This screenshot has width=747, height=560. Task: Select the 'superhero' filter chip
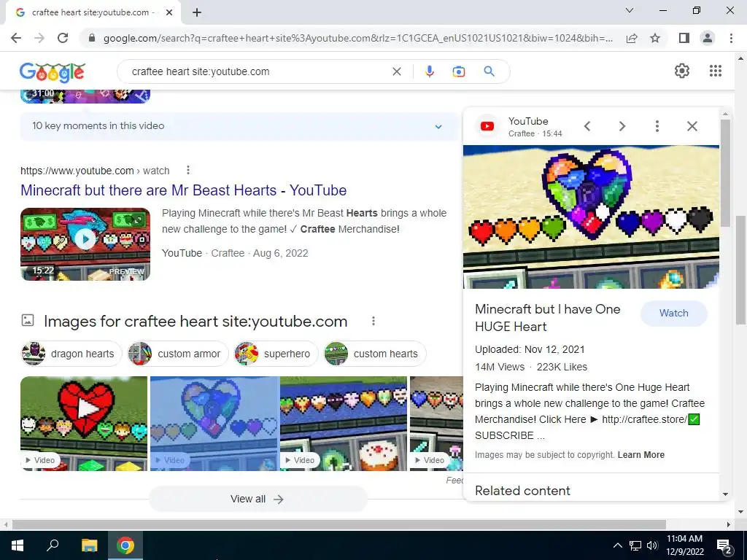(x=276, y=354)
